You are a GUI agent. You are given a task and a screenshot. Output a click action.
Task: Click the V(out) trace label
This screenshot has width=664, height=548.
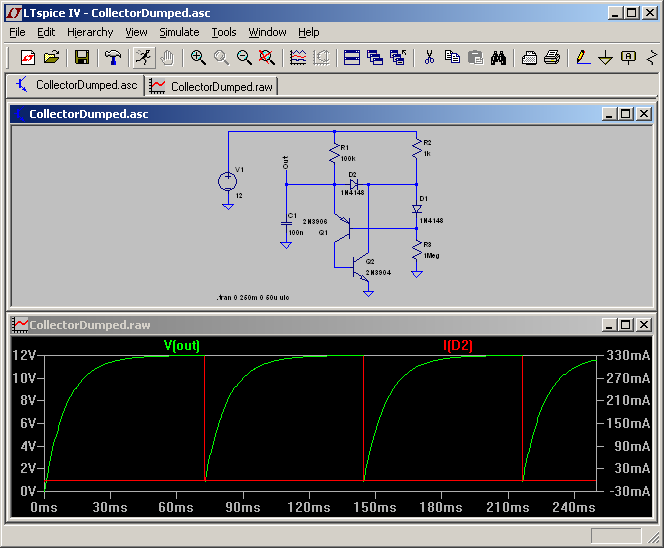(x=182, y=346)
